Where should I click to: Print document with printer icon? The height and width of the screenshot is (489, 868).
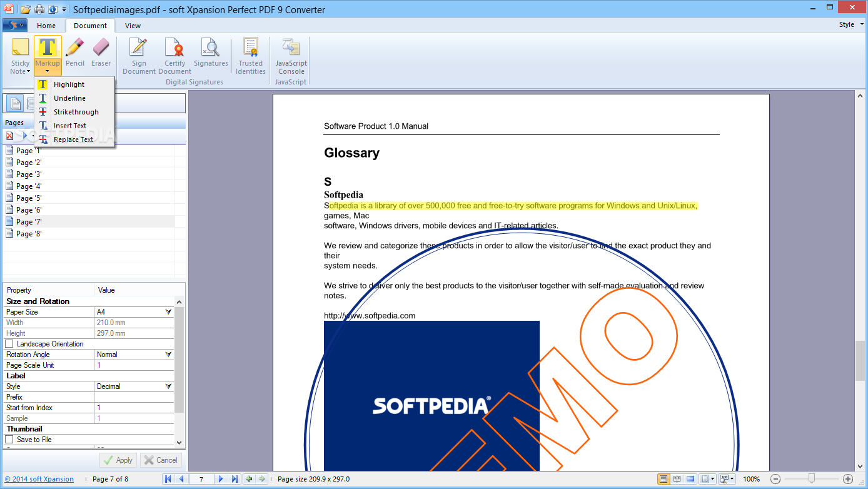[x=39, y=9]
